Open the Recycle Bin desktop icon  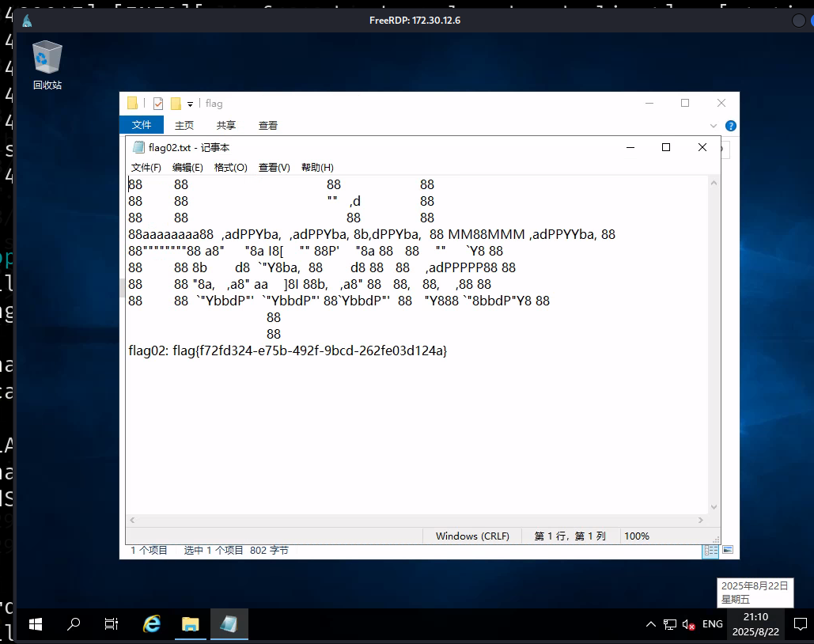(47, 65)
